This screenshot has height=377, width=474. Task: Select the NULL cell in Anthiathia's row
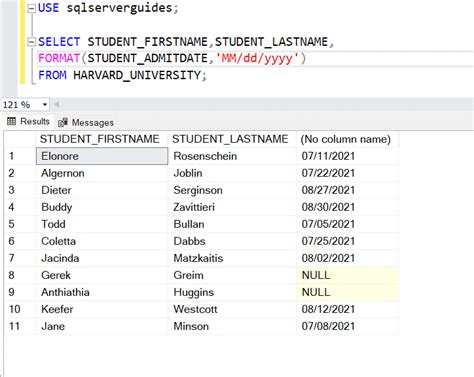[347, 292]
